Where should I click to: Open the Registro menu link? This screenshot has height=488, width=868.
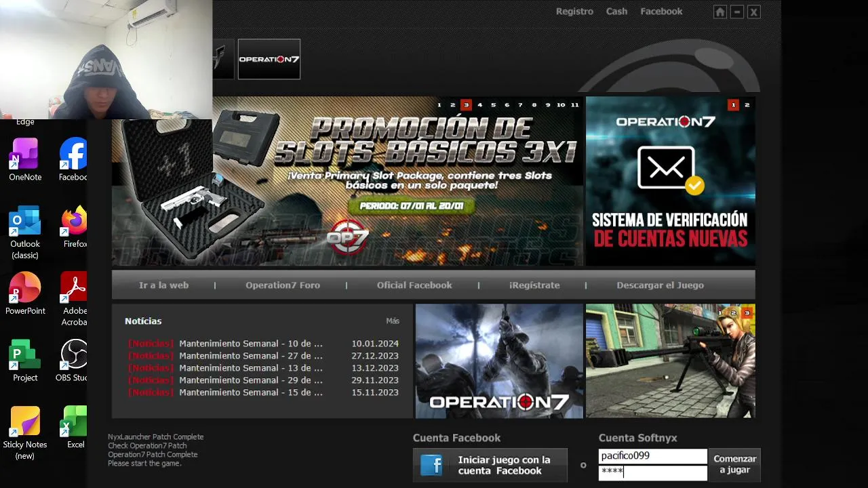tap(574, 12)
